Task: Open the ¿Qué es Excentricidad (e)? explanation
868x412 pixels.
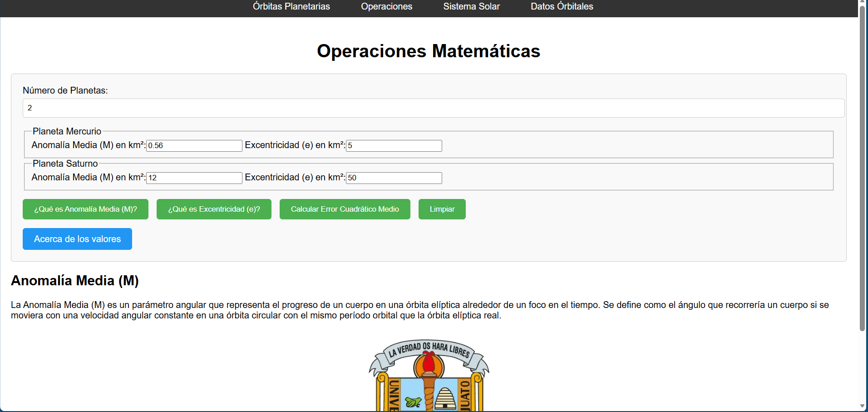Action: 214,209
